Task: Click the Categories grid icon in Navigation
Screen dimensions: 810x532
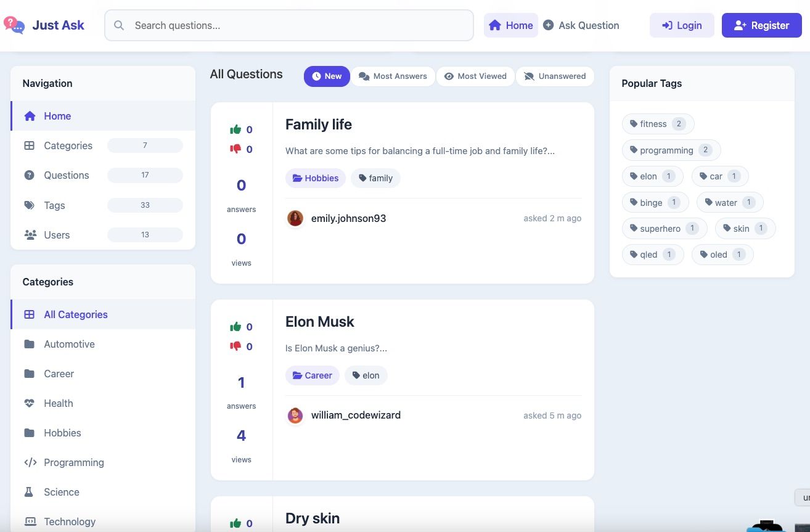Action: coord(29,145)
